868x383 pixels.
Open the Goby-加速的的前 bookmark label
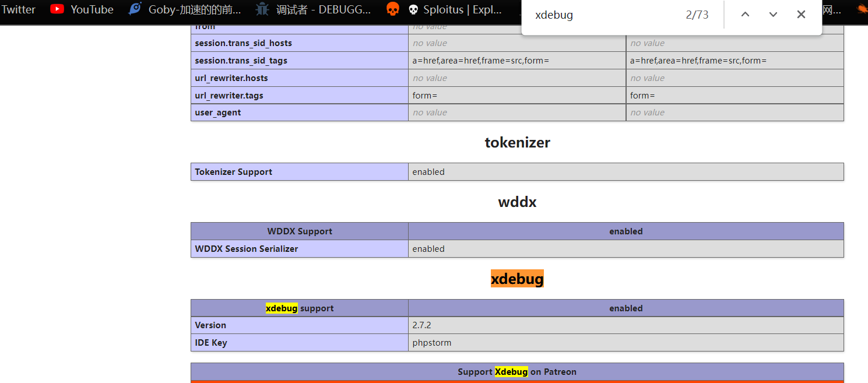[x=195, y=9]
